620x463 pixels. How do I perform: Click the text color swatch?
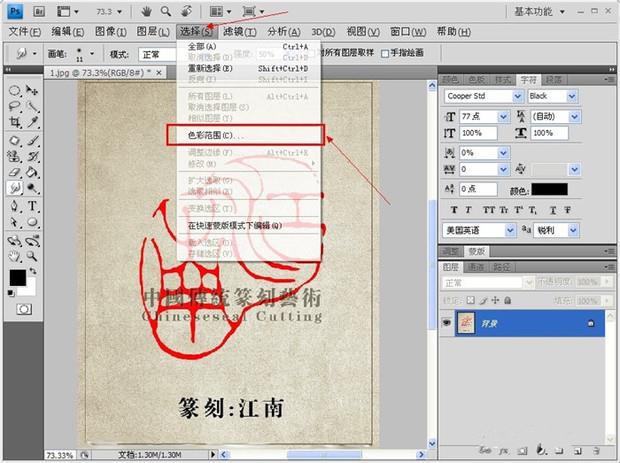[x=550, y=189]
